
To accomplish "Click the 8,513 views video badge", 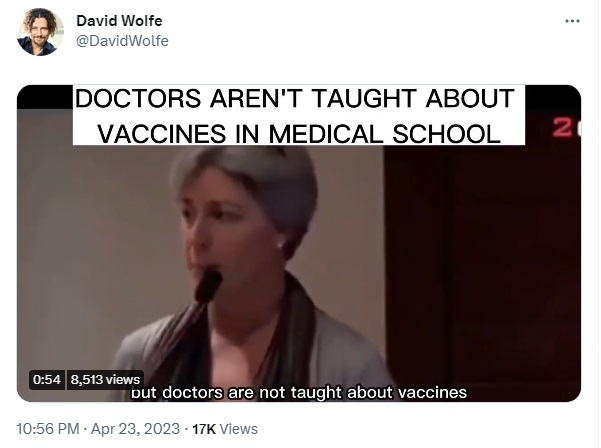I will click(105, 379).
